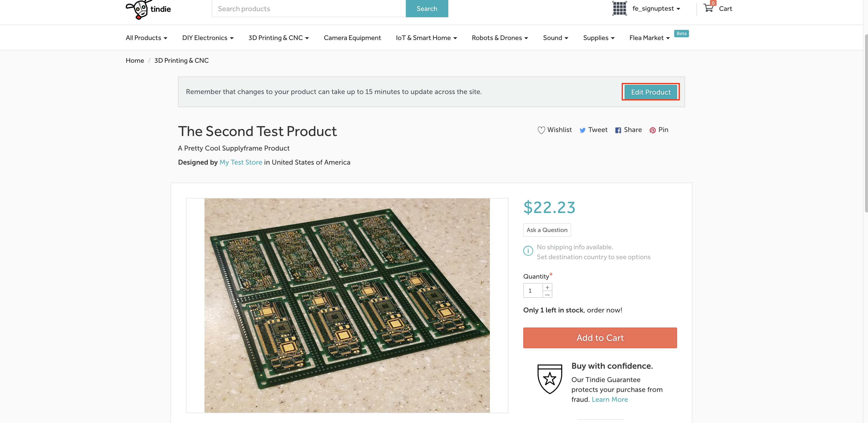Click the Add to Cart button
Image resolution: width=868 pixels, height=423 pixels.
pos(600,338)
